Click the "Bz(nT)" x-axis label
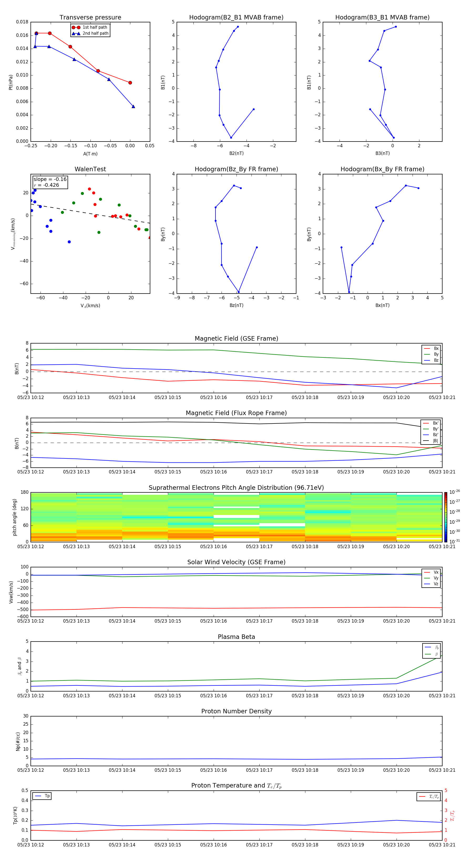473x868 pixels. (x=236, y=305)
